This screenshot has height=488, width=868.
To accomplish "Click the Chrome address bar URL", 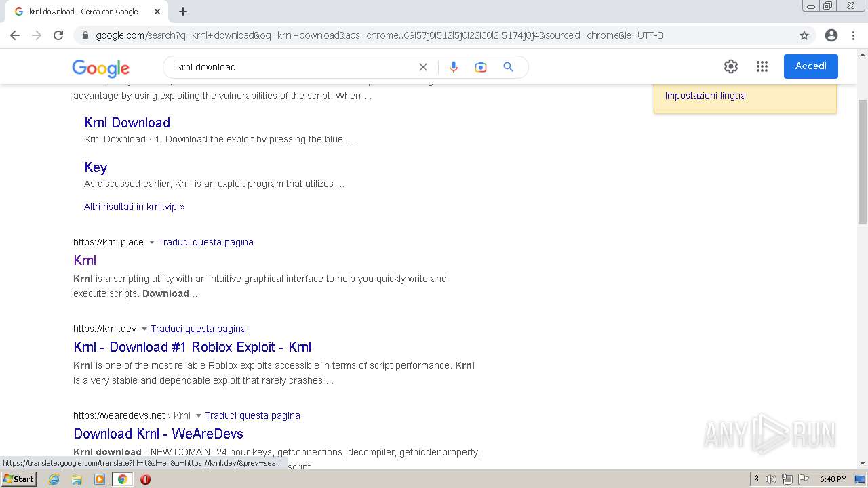I will [379, 35].
